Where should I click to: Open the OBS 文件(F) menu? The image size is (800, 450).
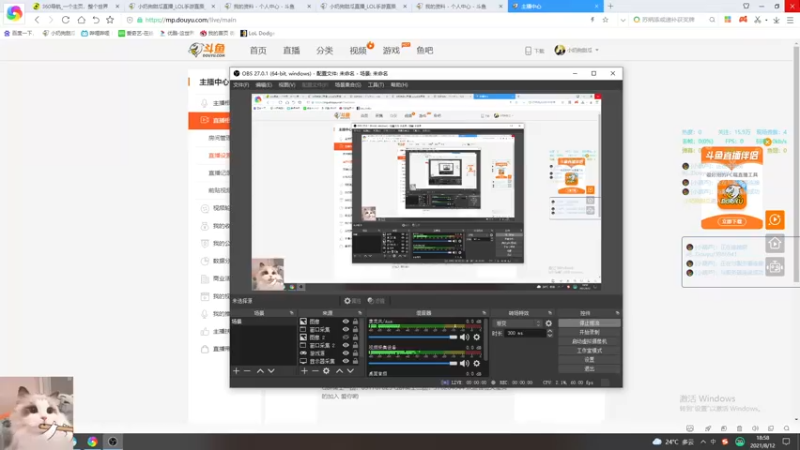[241, 85]
